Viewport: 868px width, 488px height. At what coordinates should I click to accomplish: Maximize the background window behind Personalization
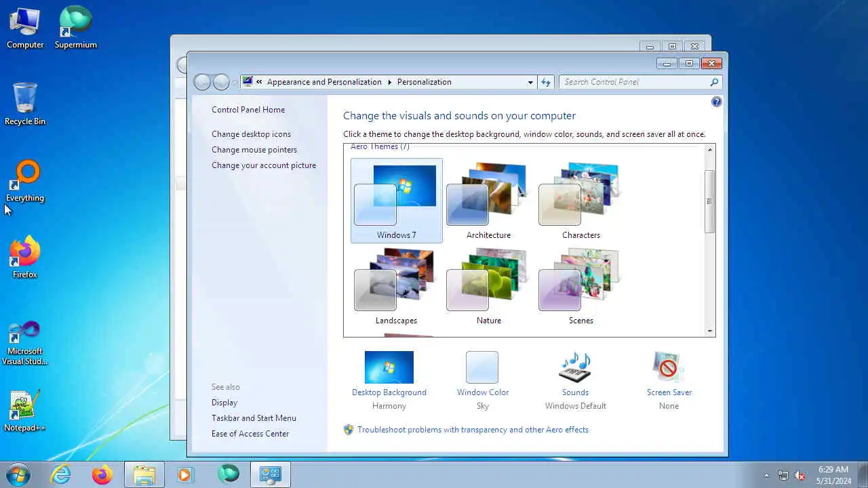672,47
